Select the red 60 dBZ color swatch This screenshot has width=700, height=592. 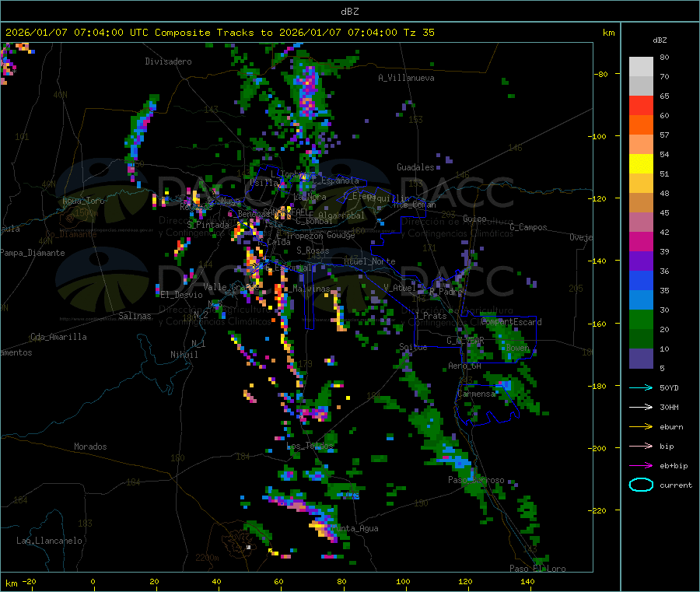[641, 105]
